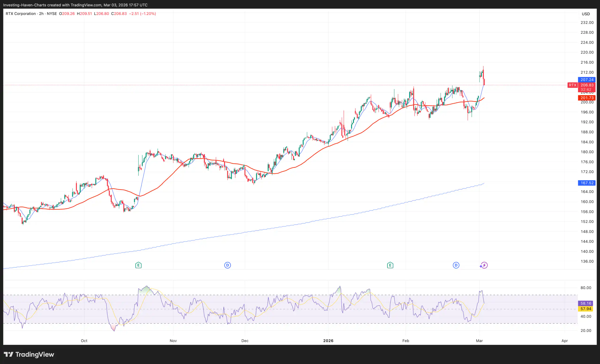Open the RTX Corporation symbol in the legend

[21, 14]
